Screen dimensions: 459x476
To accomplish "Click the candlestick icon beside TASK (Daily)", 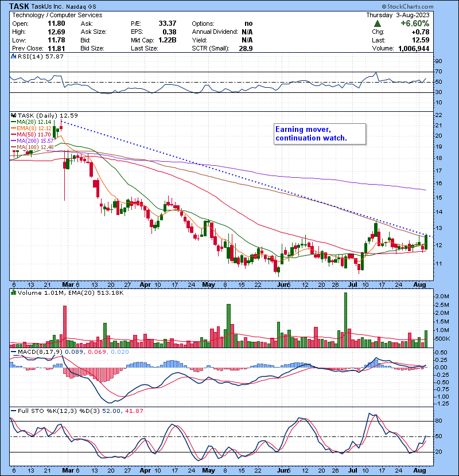I will coord(13,115).
